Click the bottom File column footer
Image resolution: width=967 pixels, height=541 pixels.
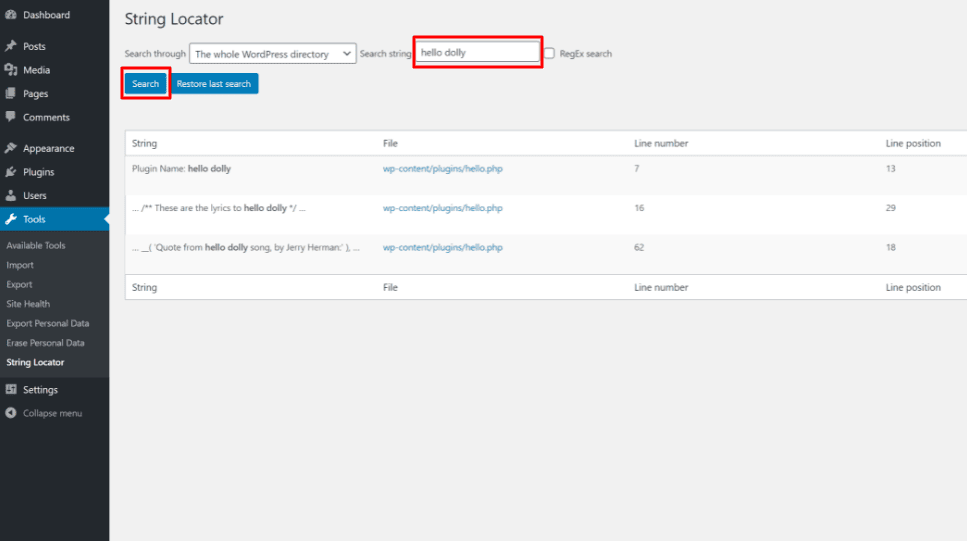point(390,287)
